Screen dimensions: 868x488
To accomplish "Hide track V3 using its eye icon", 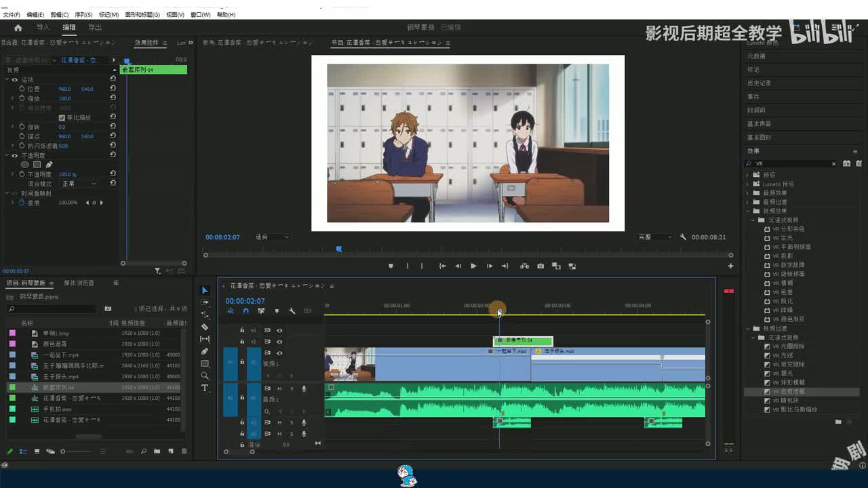I will click(279, 331).
